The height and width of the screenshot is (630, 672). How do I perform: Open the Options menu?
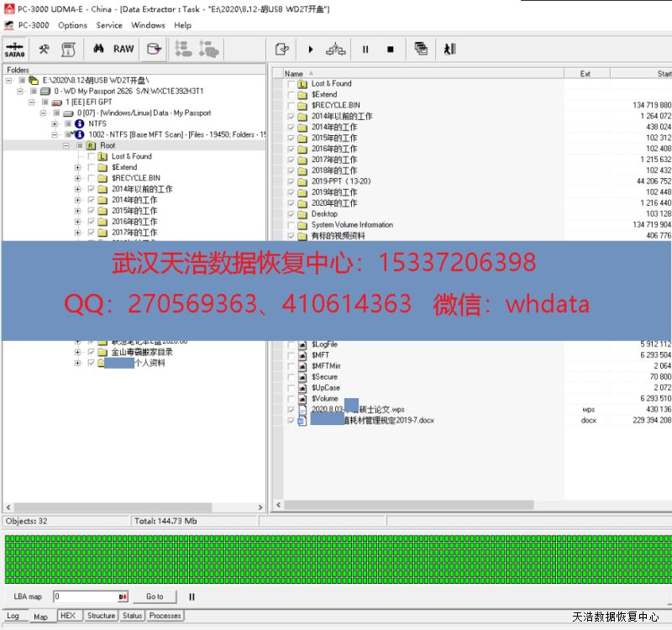point(72,25)
